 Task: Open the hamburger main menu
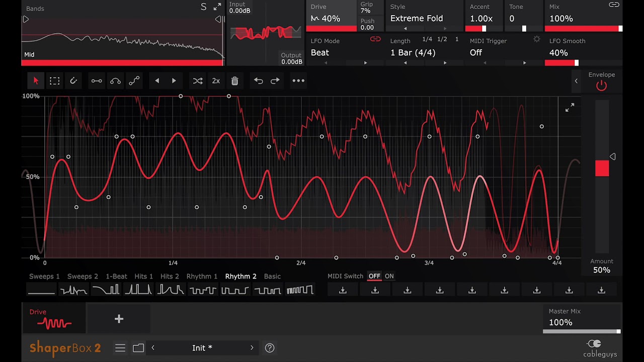pyautogui.click(x=120, y=348)
